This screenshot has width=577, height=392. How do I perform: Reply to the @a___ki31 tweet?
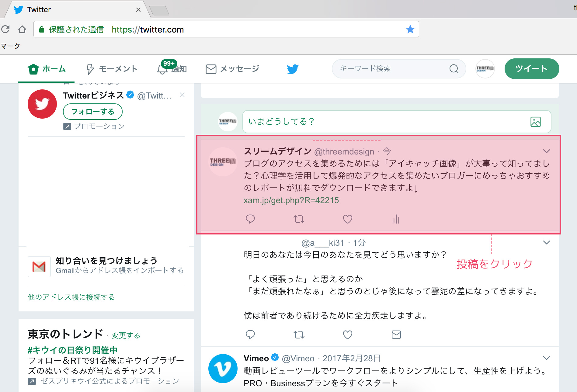[250, 335]
